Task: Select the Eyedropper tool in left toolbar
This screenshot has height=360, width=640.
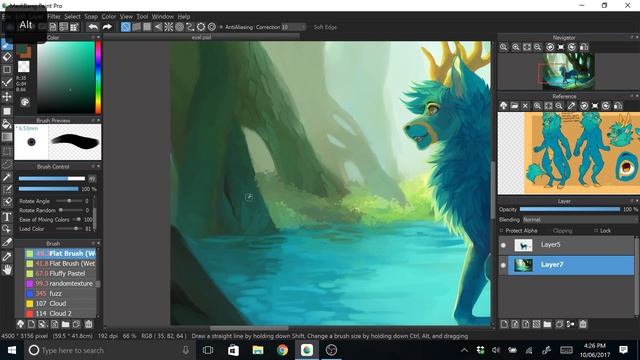Action: click(7, 256)
